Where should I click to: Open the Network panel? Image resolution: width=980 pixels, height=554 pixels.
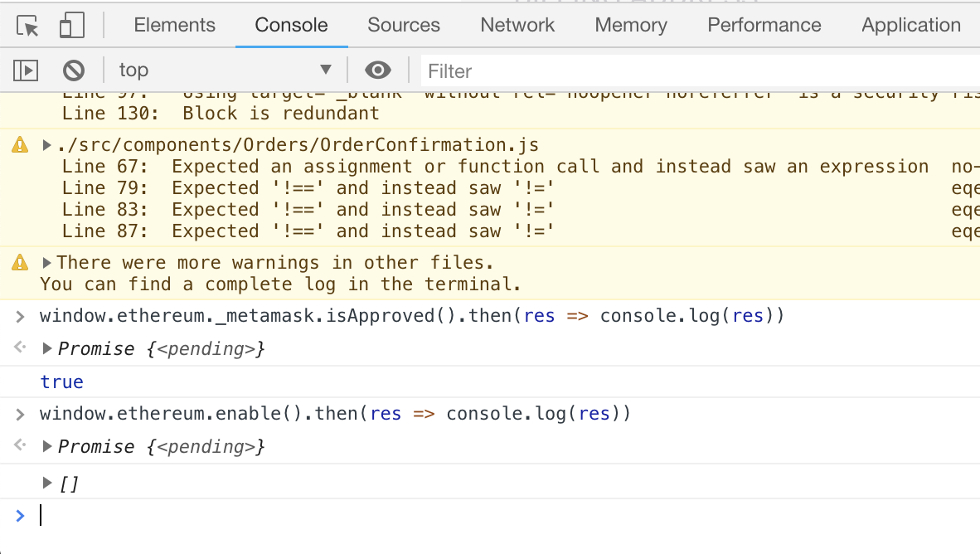[x=517, y=25]
